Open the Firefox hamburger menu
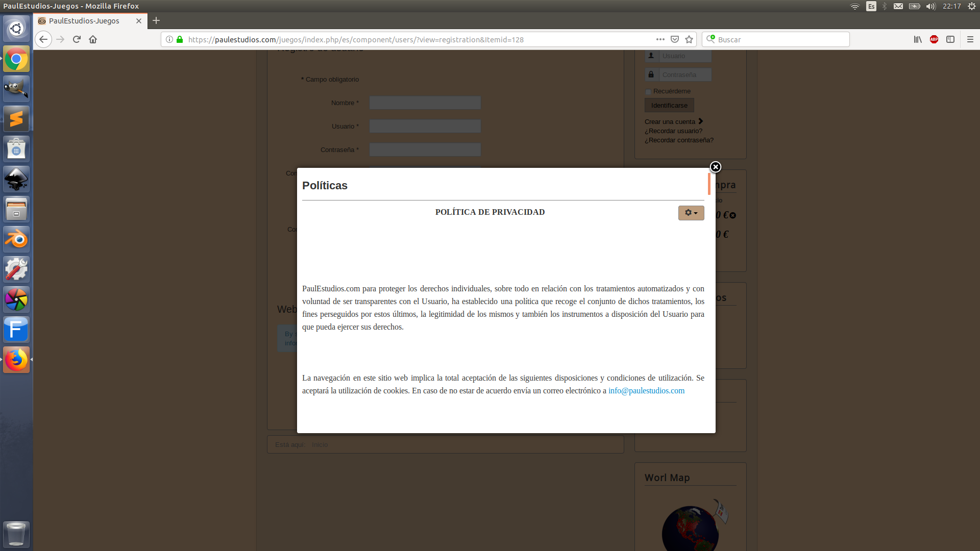Image resolution: width=980 pixels, height=551 pixels. pyautogui.click(x=970, y=39)
